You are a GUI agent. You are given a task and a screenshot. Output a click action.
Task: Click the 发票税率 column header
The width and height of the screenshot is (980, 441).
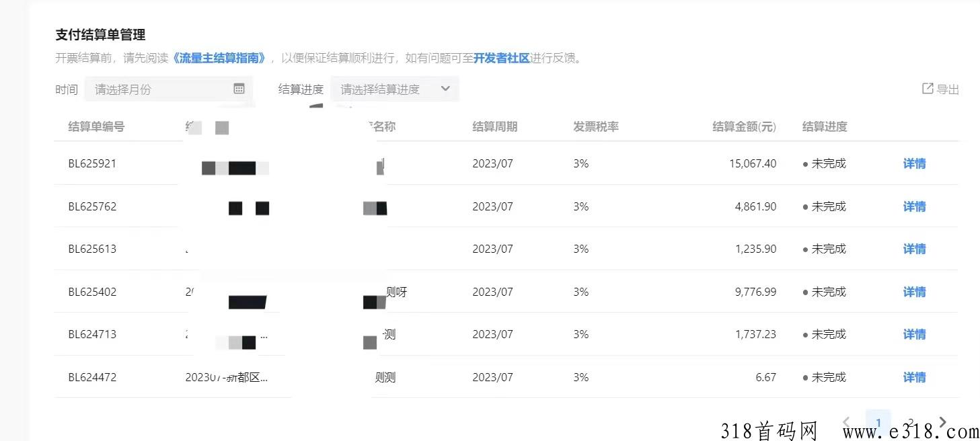point(596,126)
